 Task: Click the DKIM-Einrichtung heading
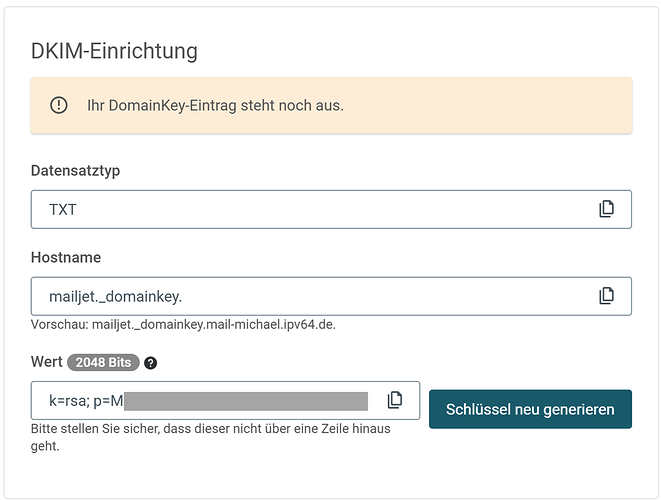[114, 51]
